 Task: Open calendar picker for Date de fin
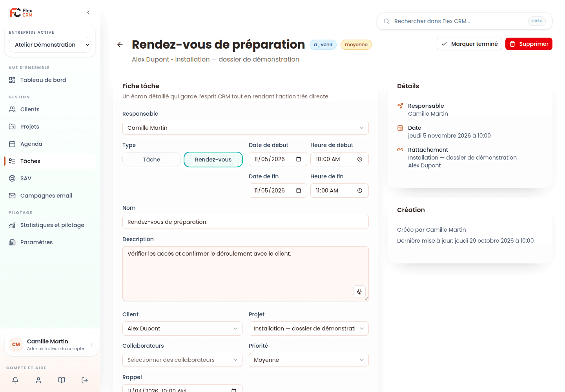(299, 191)
